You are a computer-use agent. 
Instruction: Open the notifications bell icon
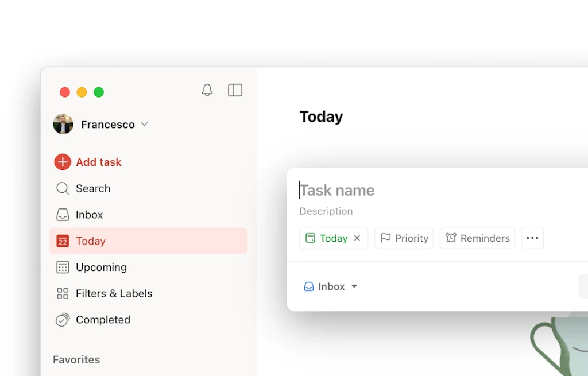207,90
